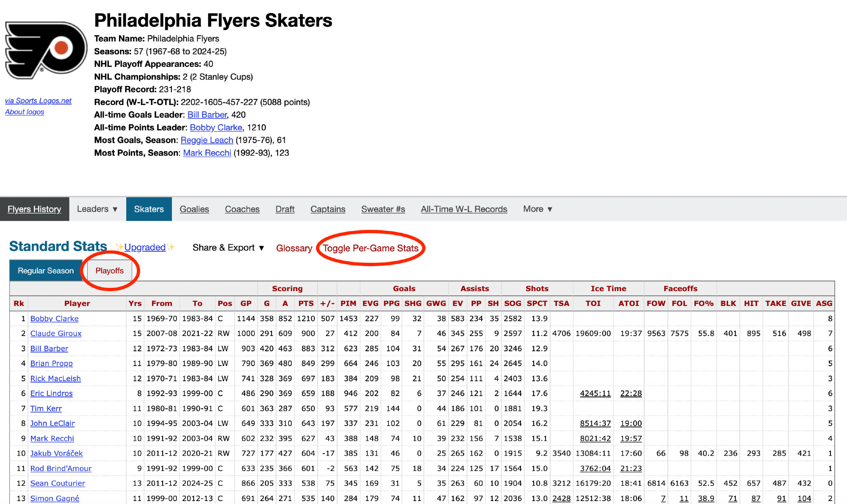Viewport: 847px width, 504px height.
Task: Open the Reggie Leach link
Action: pos(207,140)
